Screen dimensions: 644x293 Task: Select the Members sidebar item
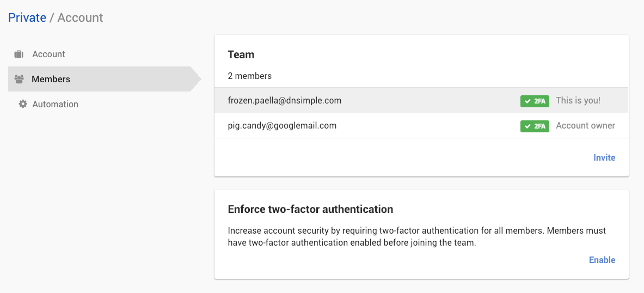click(x=51, y=80)
